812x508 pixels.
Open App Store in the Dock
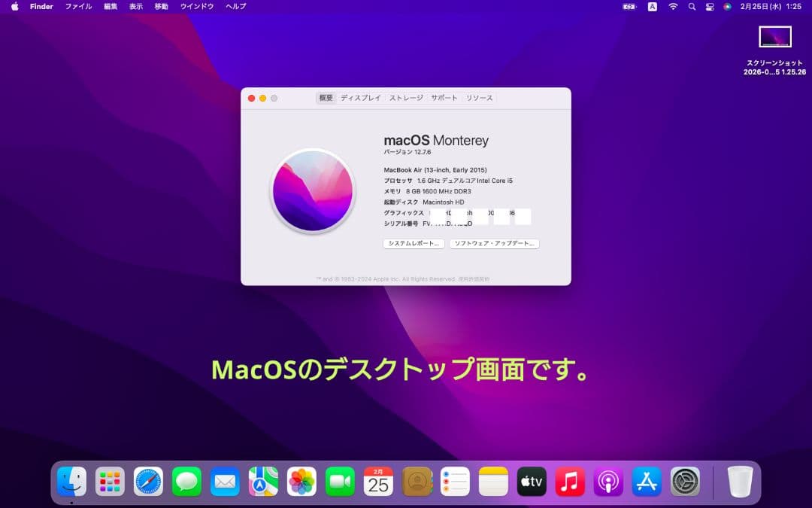click(x=647, y=481)
